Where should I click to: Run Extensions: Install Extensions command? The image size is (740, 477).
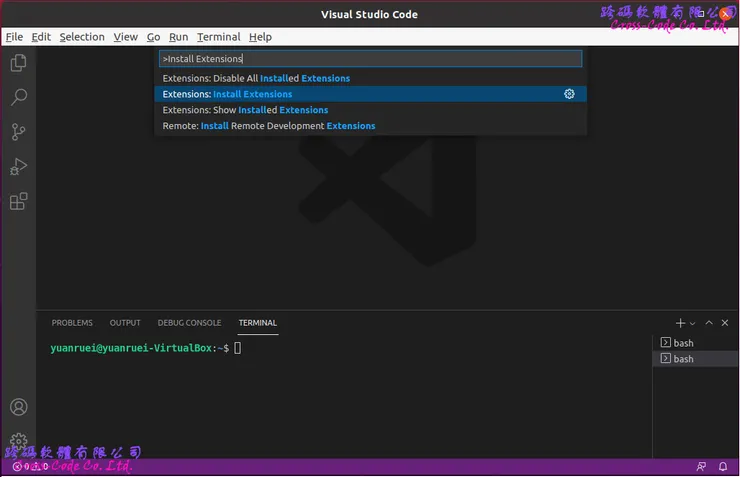tap(370, 94)
